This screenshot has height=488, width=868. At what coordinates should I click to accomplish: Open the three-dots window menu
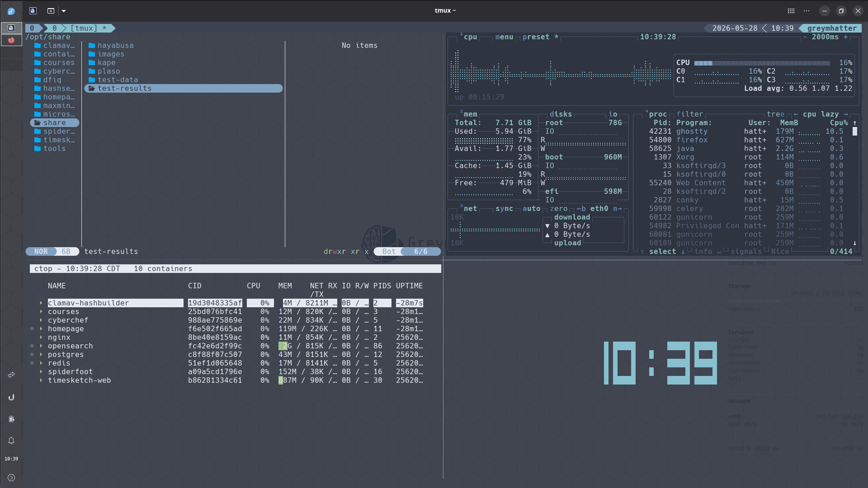point(807,10)
